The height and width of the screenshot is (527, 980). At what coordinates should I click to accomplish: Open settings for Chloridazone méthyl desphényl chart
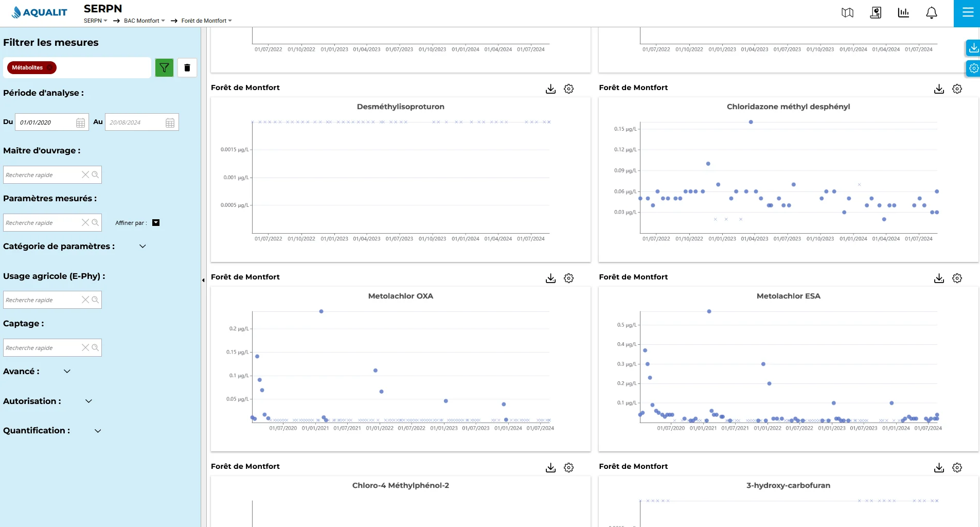point(957,89)
